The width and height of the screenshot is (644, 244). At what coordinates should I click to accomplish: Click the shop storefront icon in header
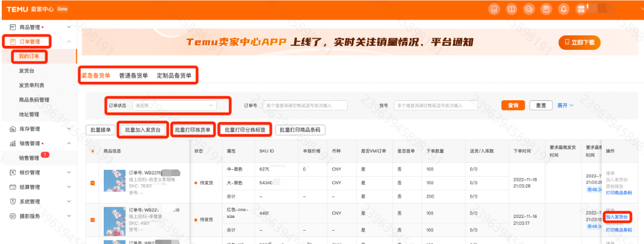[581, 9]
